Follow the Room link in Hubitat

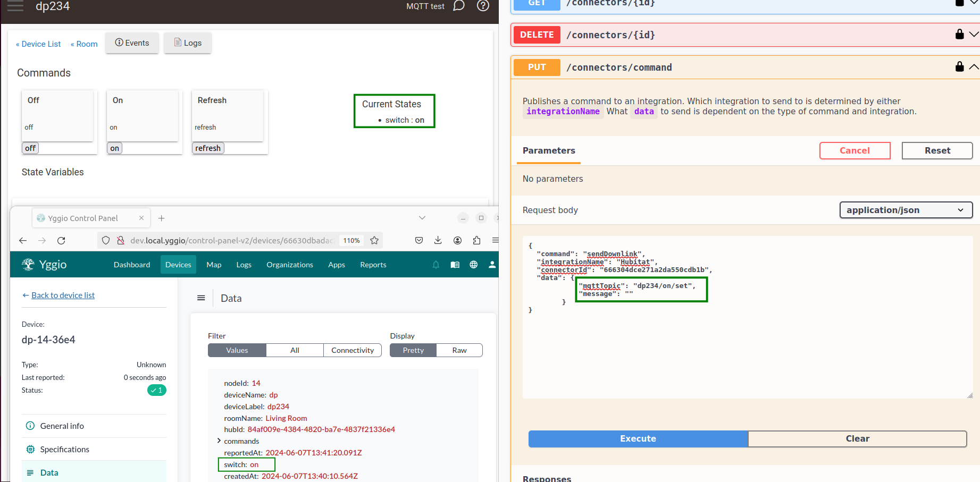84,44
